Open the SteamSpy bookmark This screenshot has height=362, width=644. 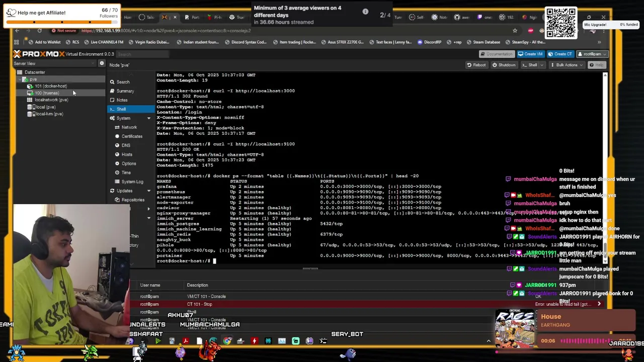pyautogui.click(x=525, y=42)
